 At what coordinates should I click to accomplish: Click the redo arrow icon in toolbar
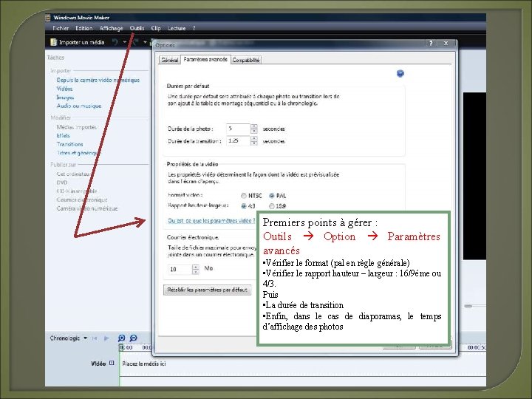136,42
